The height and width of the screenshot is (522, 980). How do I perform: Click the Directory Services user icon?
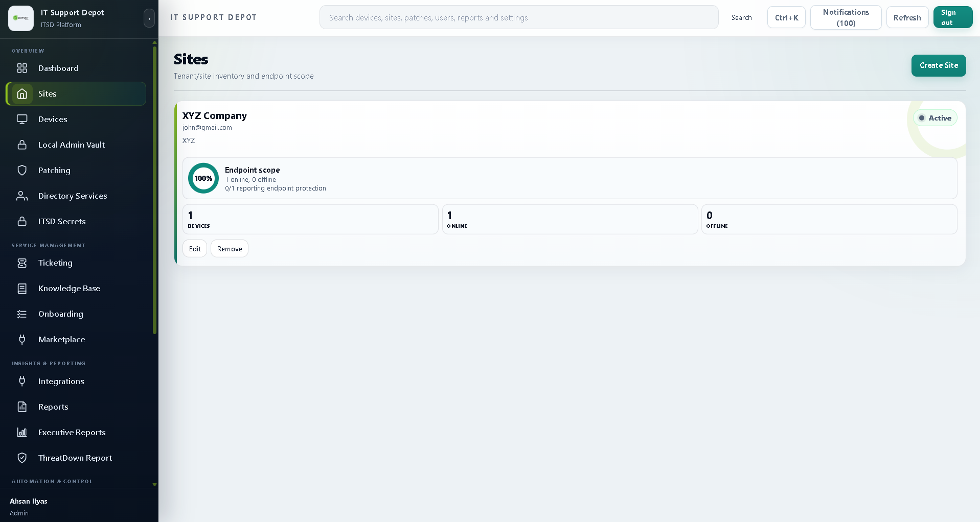[22, 196]
